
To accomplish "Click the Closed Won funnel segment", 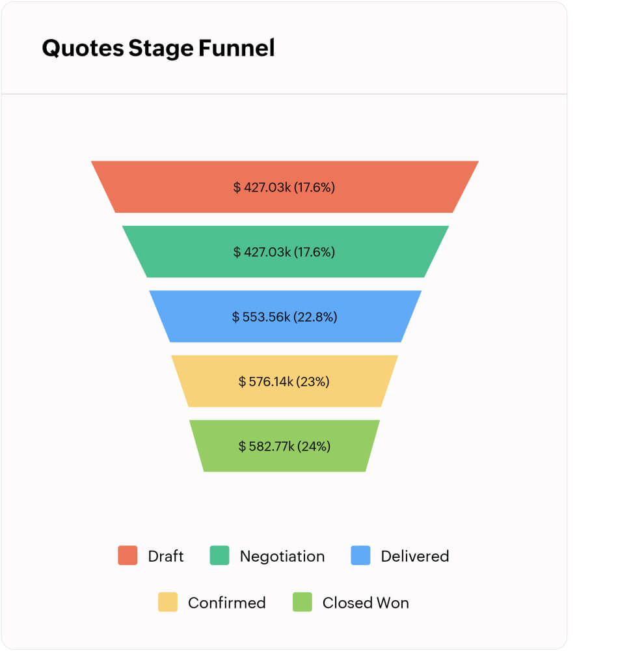I will pyautogui.click(x=285, y=446).
